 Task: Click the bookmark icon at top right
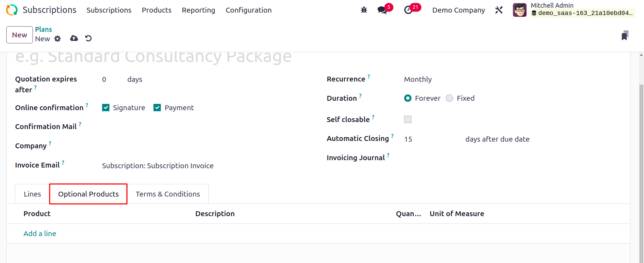[x=625, y=35]
